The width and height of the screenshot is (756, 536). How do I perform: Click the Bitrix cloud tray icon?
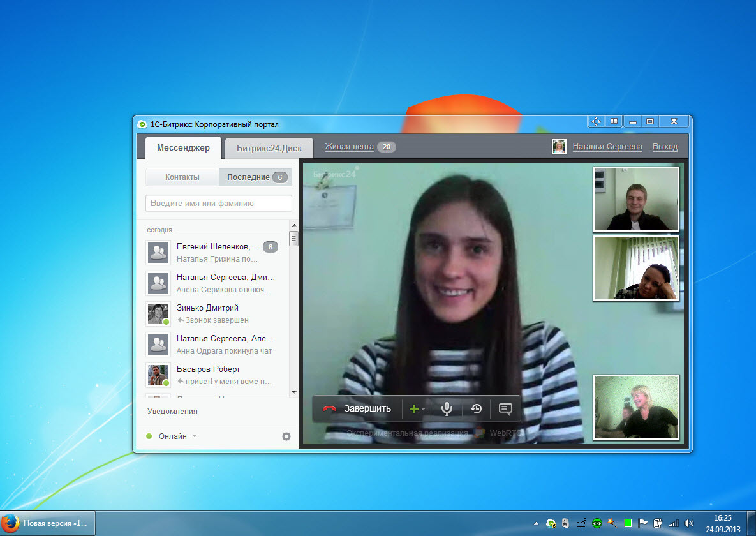[x=551, y=523]
